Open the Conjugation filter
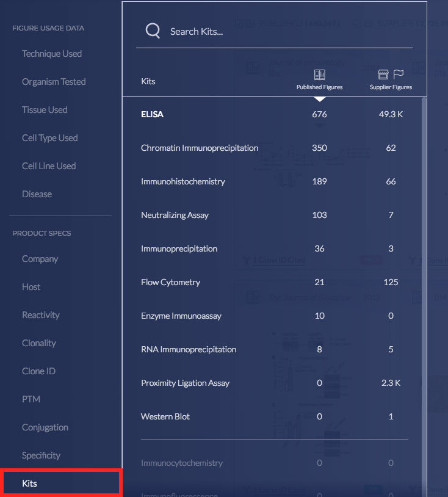 [x=45, y=427]
